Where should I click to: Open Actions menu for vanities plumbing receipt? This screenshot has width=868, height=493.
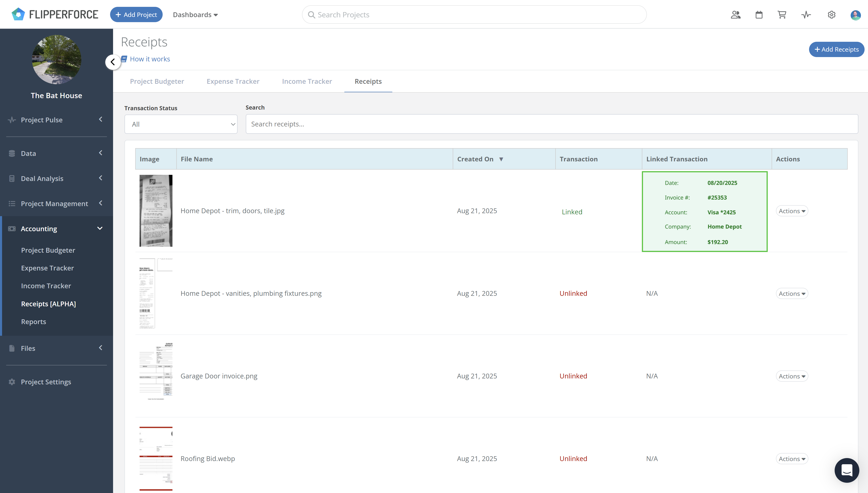tap(792, 294)
